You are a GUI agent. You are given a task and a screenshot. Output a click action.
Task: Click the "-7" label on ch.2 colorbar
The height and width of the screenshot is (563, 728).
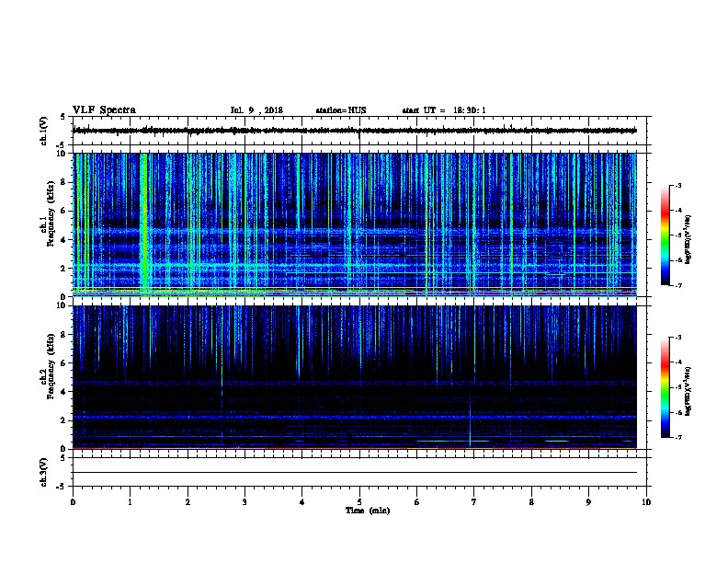[677, 437]
